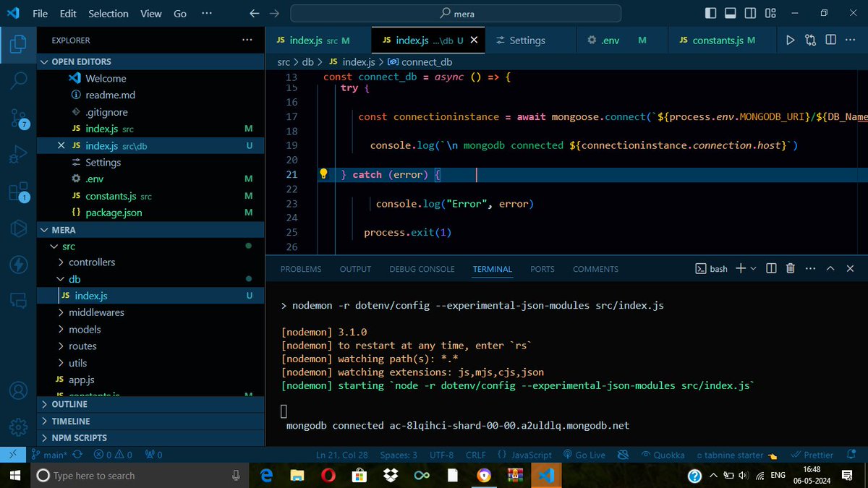Split the terminal
This screenshot has width=868, height=488.
[x=771, y=268]
